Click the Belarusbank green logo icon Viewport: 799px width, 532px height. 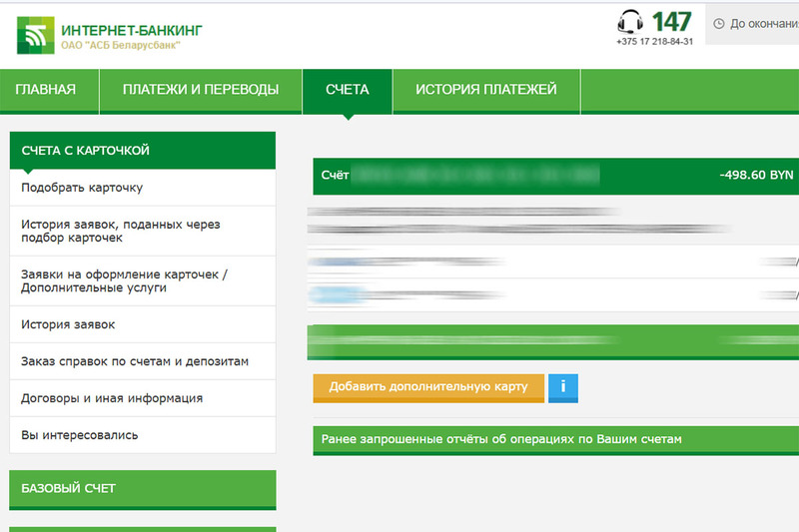[34, 36]
